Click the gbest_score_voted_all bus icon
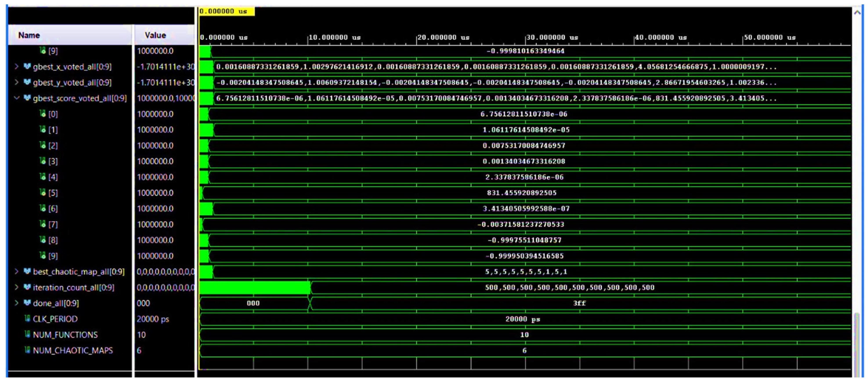Viewport: 868px width, 382px height. 27,98
